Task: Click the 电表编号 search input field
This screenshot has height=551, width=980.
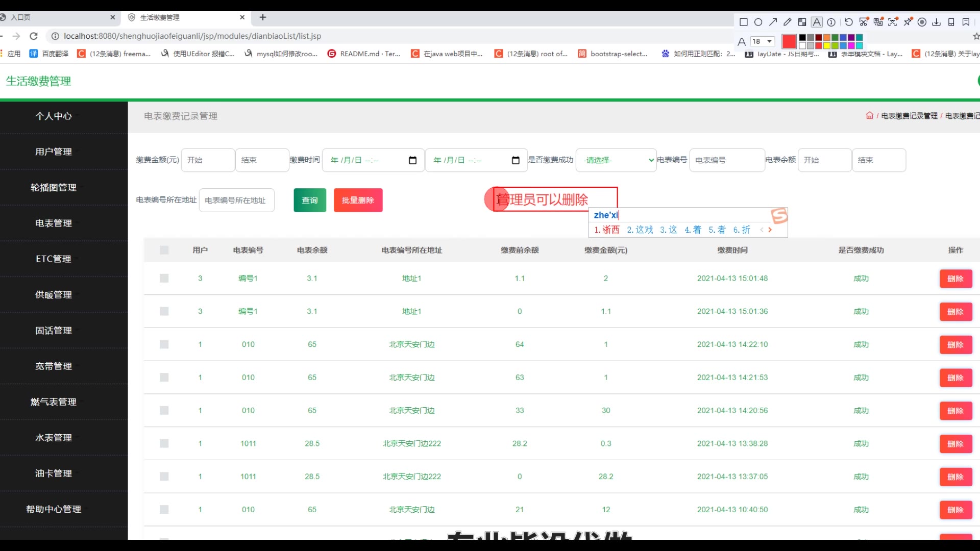Action: click(726, 160)
